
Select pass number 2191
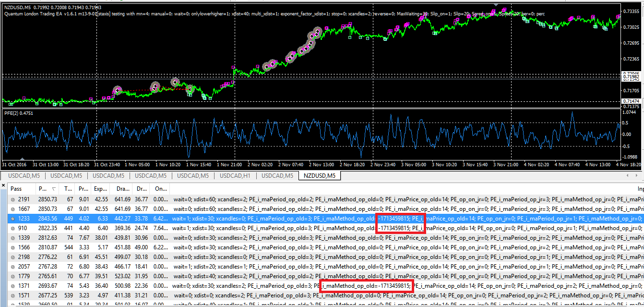point(24,199)
